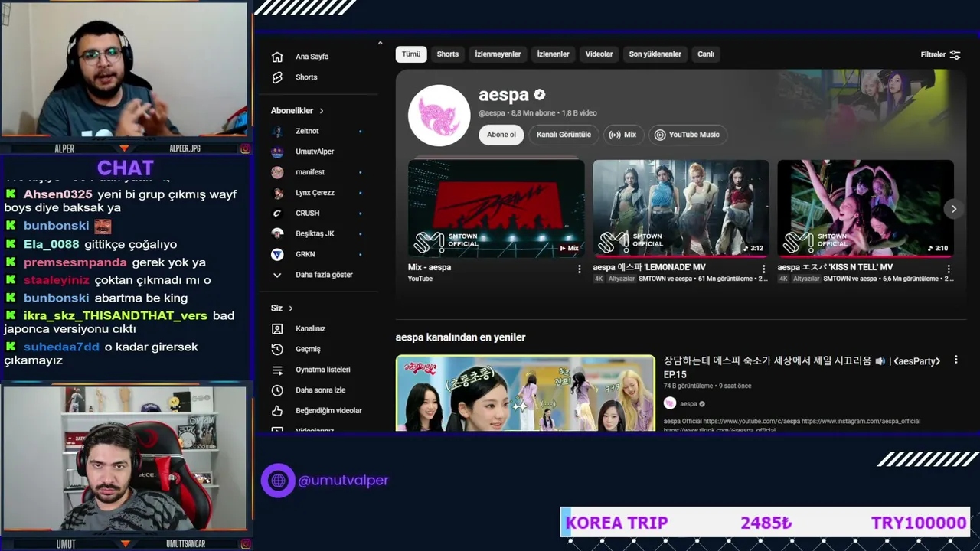Play the aespa LEMONADE MV thumbnail

681,208
